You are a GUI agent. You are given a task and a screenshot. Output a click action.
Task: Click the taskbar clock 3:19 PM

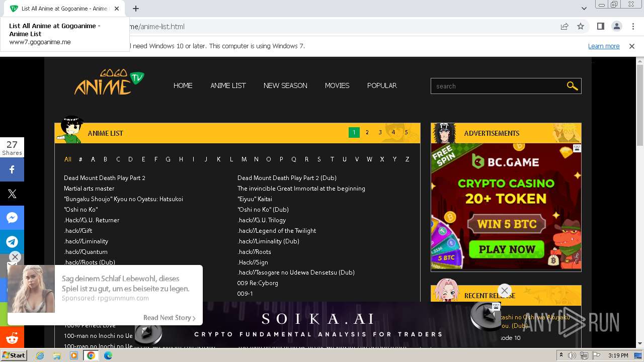(x=618, y=355)
